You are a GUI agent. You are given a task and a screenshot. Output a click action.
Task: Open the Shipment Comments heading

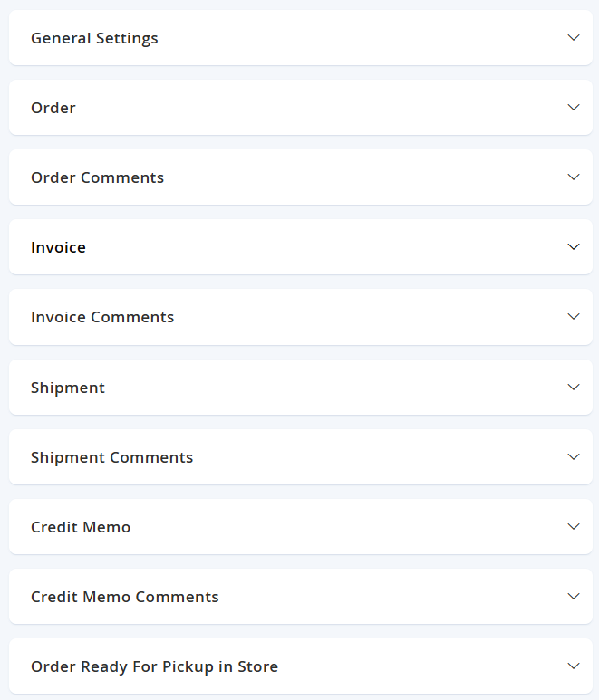click(x=111, y=457)
